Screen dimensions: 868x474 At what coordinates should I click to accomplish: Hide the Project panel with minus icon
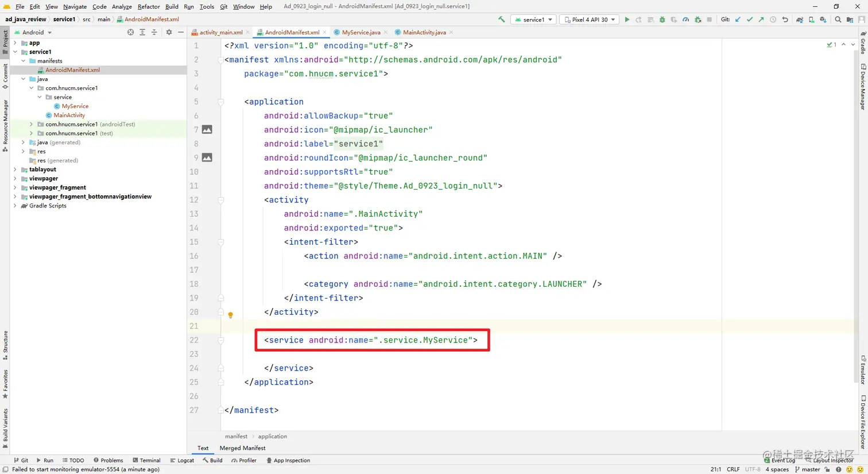(x=181, y=32)
